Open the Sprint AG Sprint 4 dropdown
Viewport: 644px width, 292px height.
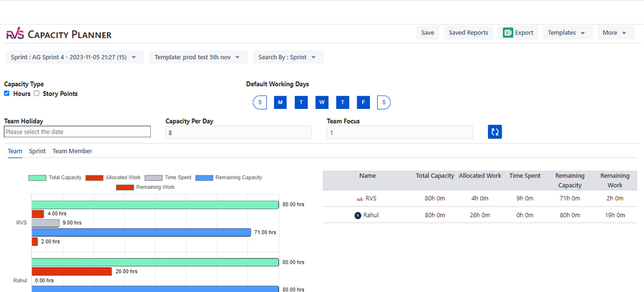coord(75,57)
